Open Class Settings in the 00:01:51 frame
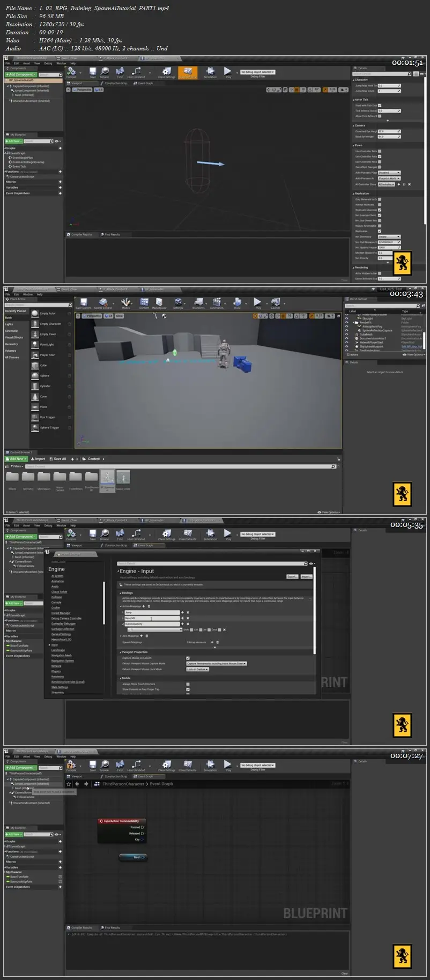Viewport: 430px width, 980px height. coord(167,72)
